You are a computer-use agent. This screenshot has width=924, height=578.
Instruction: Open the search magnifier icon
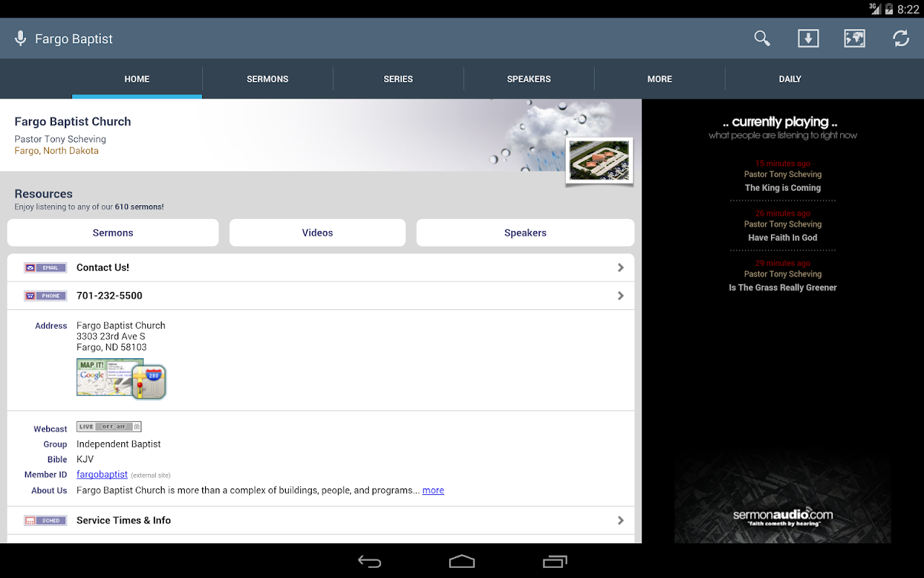pos(762,38)
